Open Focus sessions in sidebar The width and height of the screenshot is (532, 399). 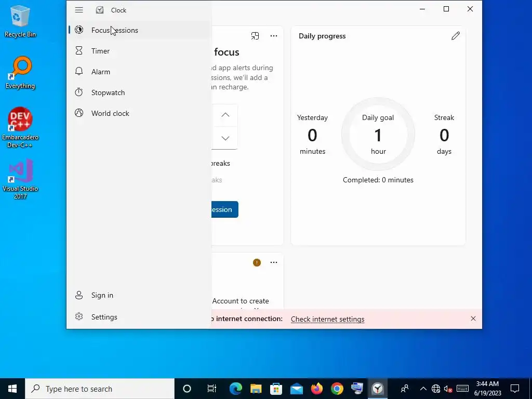tap(138, 30)
